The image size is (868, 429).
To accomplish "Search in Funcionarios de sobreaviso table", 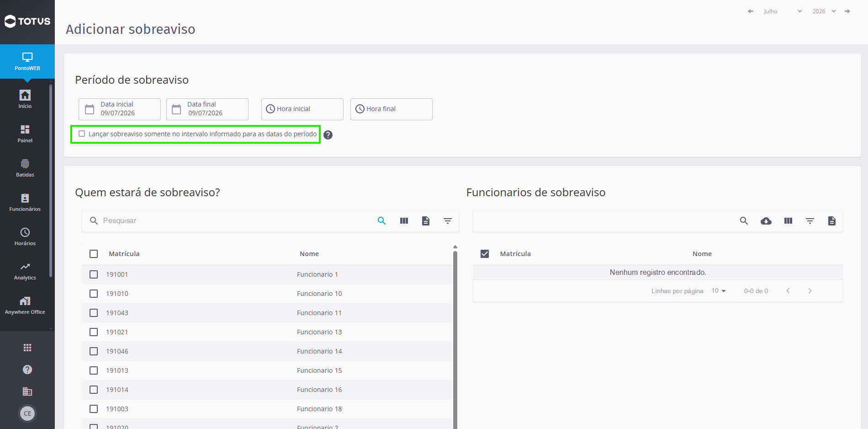I will pyautogui.click(x=744, y=221).
